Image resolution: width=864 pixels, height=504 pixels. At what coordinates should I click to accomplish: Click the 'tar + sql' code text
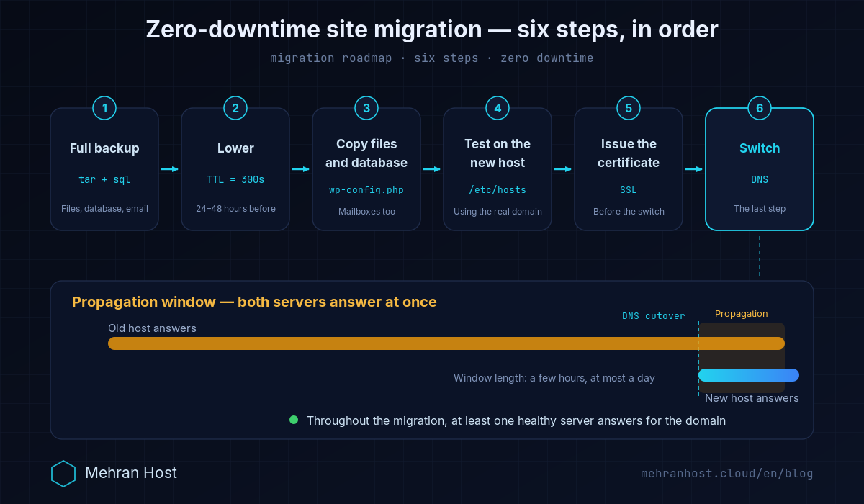104,180
